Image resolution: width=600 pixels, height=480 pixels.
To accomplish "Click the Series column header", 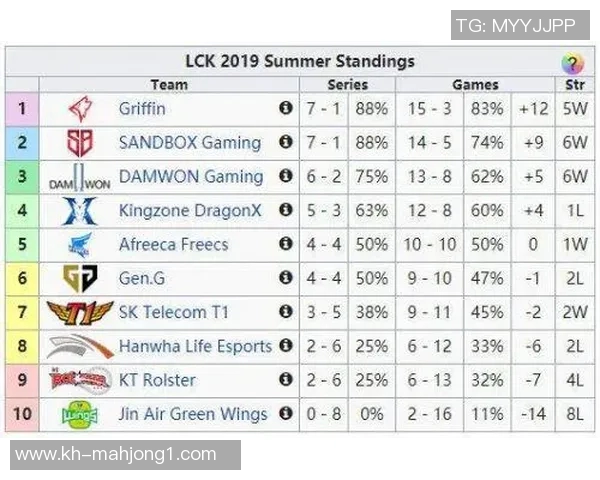I will click(x=347, y=85).
